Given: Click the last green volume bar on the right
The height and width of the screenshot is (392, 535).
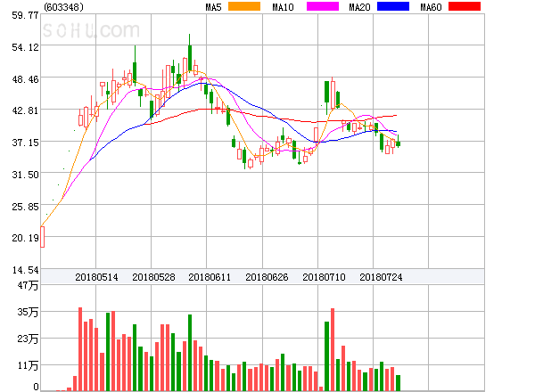Looking at the screenshot, I should [398, 383].
